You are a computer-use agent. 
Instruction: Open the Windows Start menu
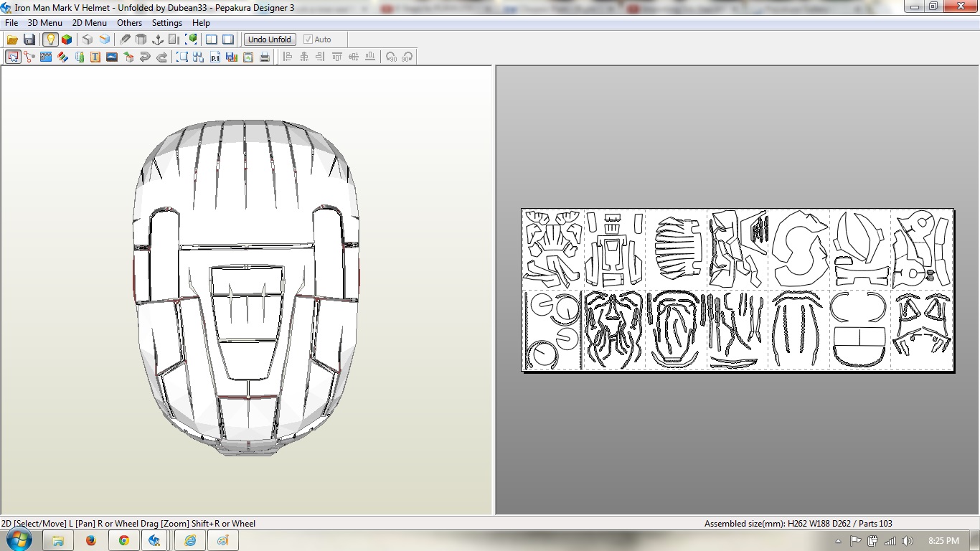[18, 540]
